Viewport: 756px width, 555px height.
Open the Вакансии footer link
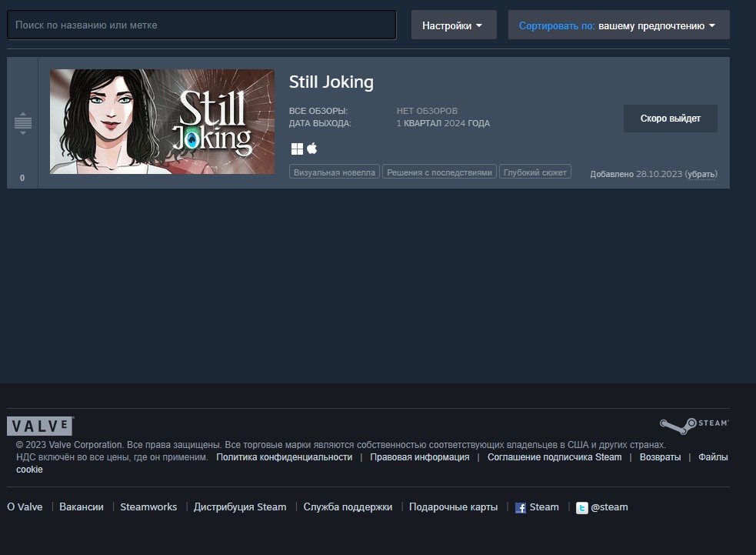click(x=82, y=507)
